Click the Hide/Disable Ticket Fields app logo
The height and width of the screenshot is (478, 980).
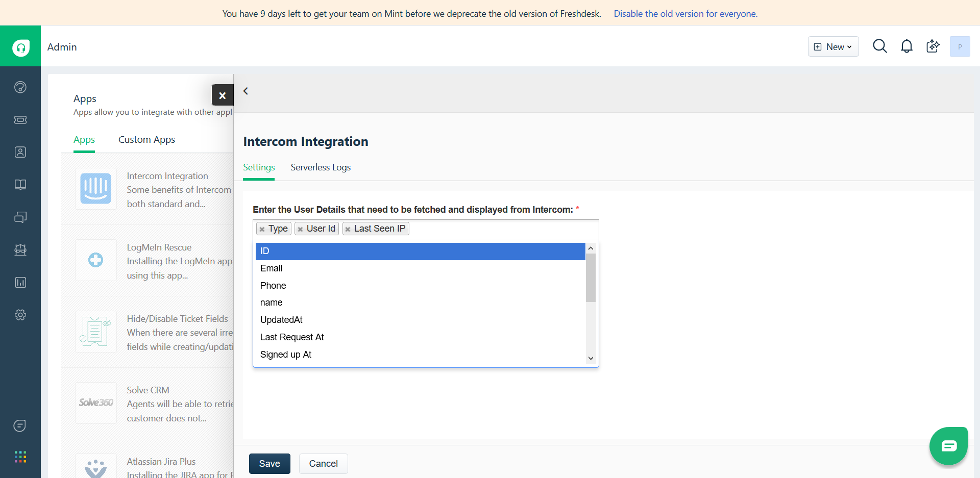click(x=95, y=332)
